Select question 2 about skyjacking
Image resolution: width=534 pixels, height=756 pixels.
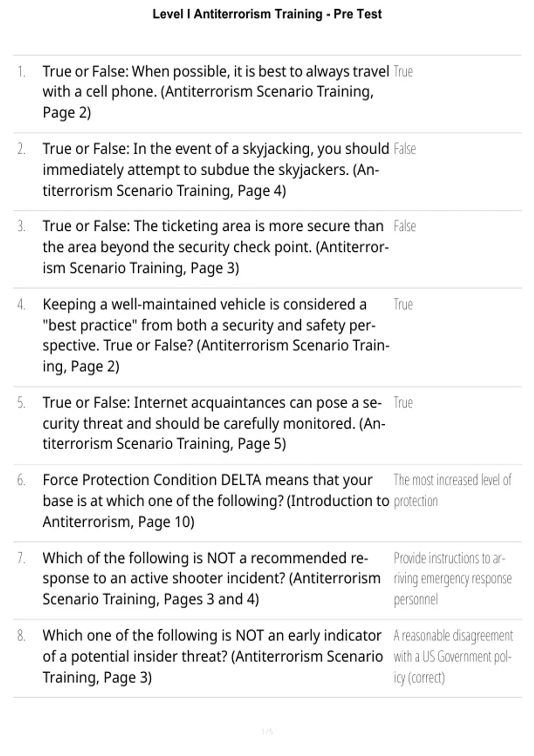tap(216, 169)
